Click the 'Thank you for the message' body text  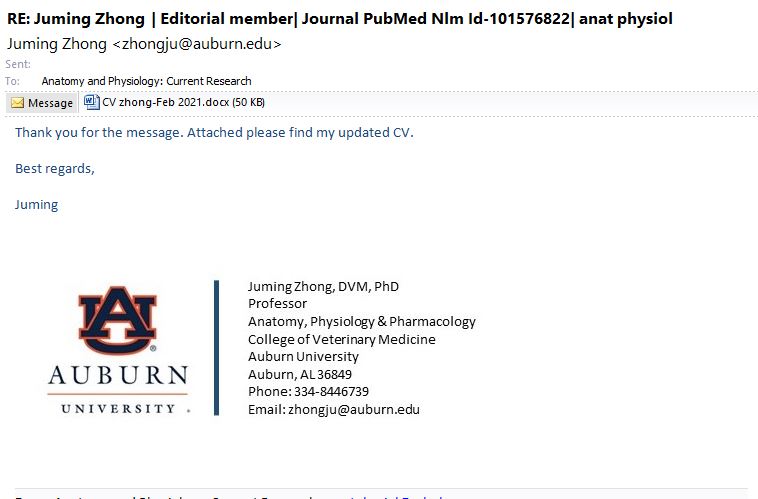(x=213, y=132)
